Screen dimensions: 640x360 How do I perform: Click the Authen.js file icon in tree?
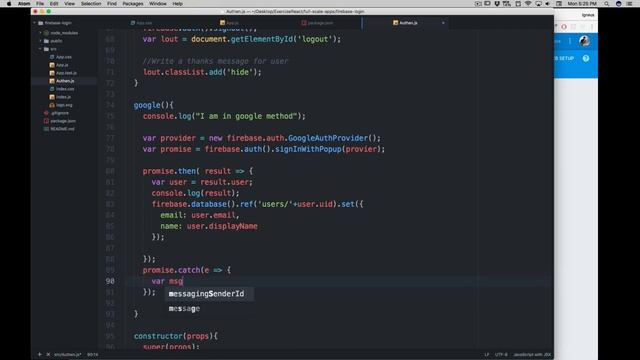pyautogui.click(x=52, y=81)
